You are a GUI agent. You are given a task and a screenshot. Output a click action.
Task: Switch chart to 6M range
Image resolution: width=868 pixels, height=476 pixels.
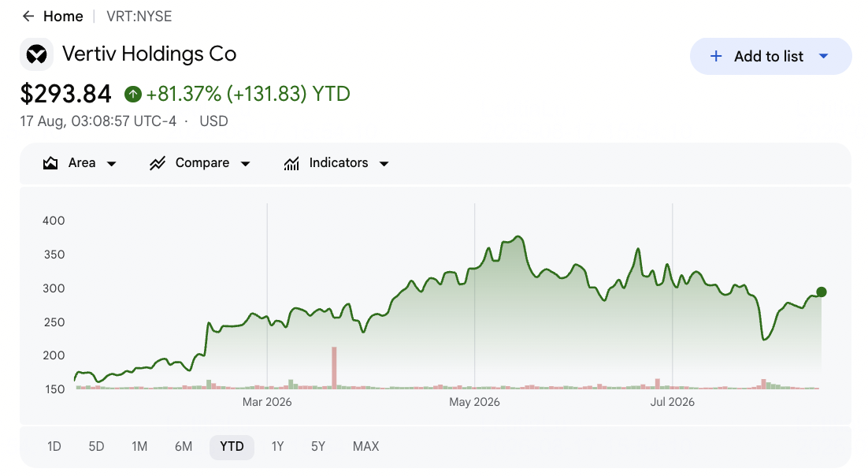tap(184, 447)
